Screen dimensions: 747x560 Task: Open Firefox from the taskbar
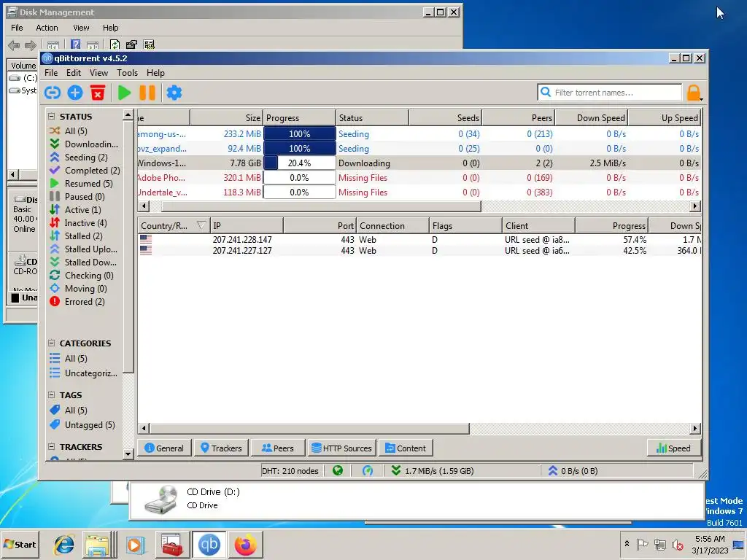245,544
